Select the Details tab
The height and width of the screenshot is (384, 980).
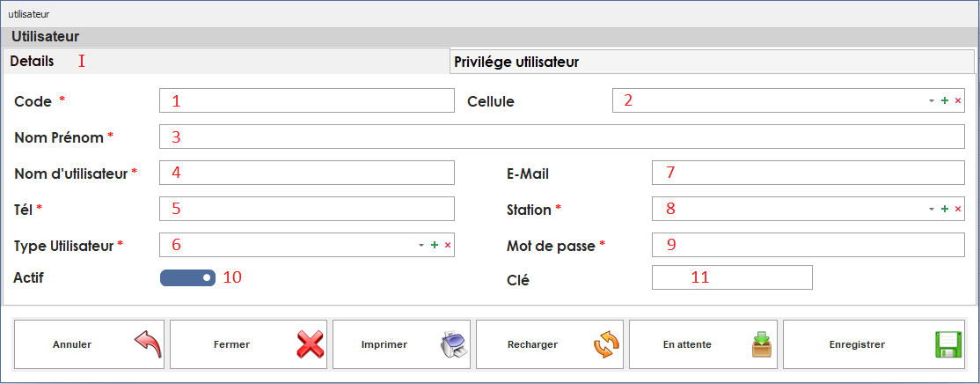[33, 62]
